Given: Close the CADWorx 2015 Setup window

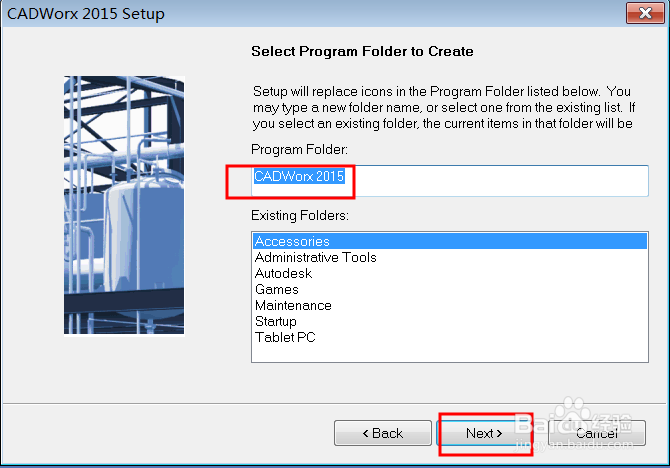Looking at the screenshot, I should pos(639,14).
